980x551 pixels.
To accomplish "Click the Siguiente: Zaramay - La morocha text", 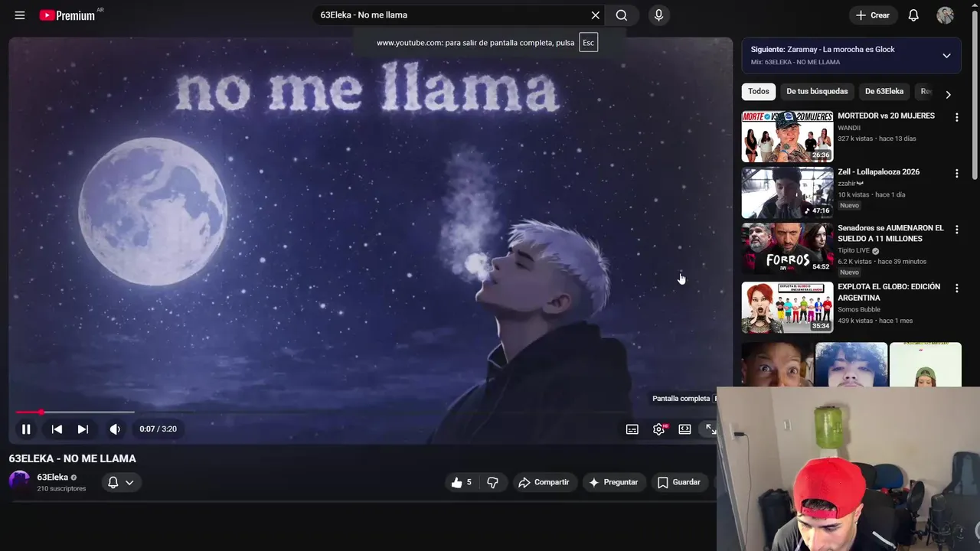I will point(823,49).
